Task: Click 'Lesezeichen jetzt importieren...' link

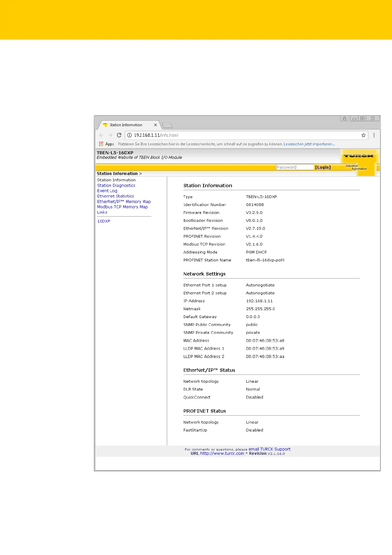Action: pyautogui.click(x=309, y=144)
